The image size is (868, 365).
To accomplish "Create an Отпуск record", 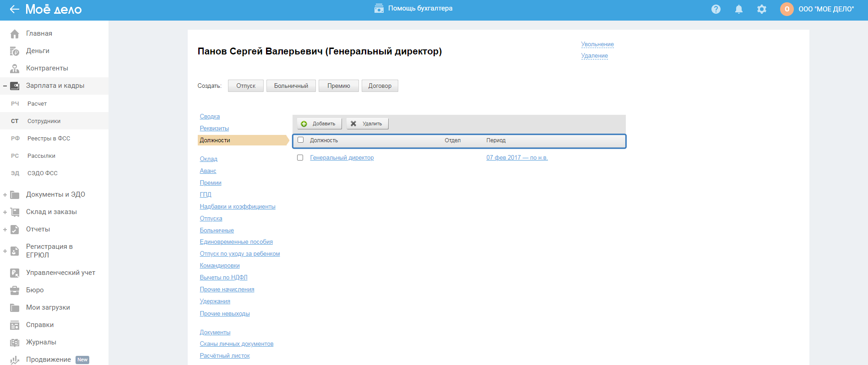I will (x=246, y=86).
